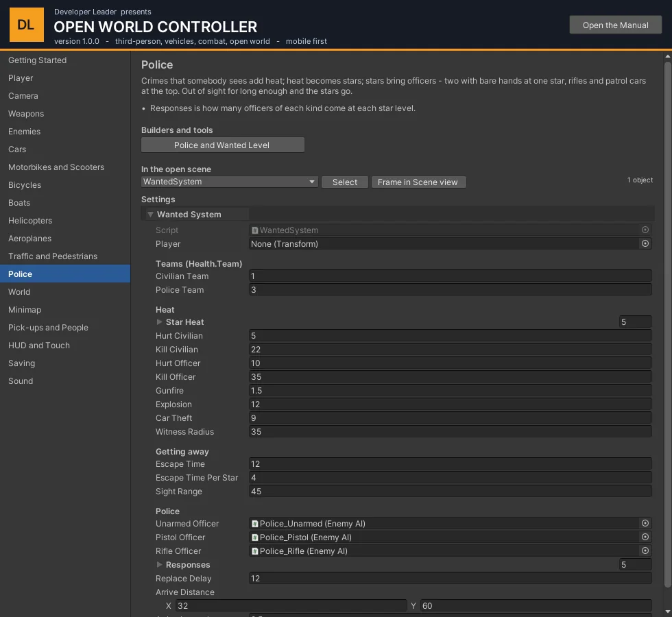Viewport: 672px width, 617px height.
Task: Go to the World section
Action: point(65,292)
